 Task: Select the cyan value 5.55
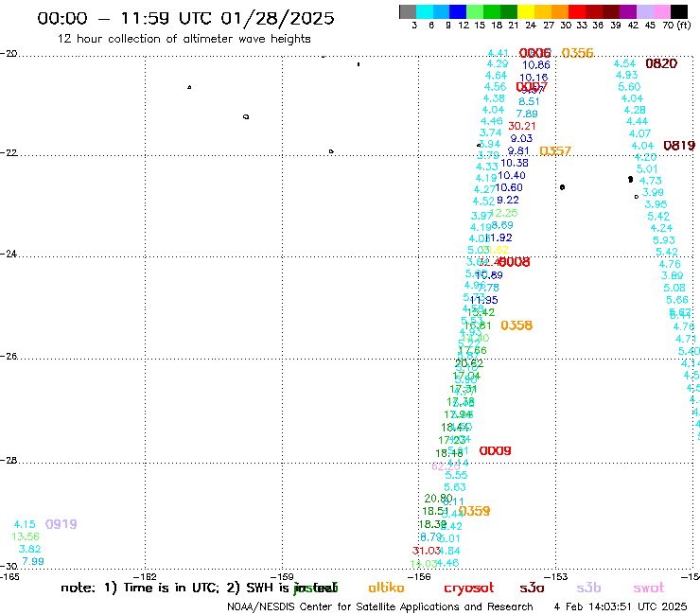[x=456, y=475]
